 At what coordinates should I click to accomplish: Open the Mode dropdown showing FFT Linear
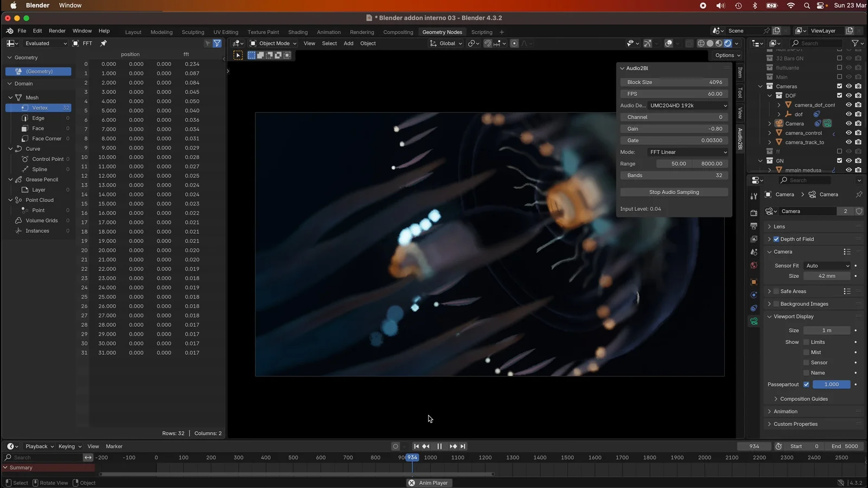pos(688,152)
